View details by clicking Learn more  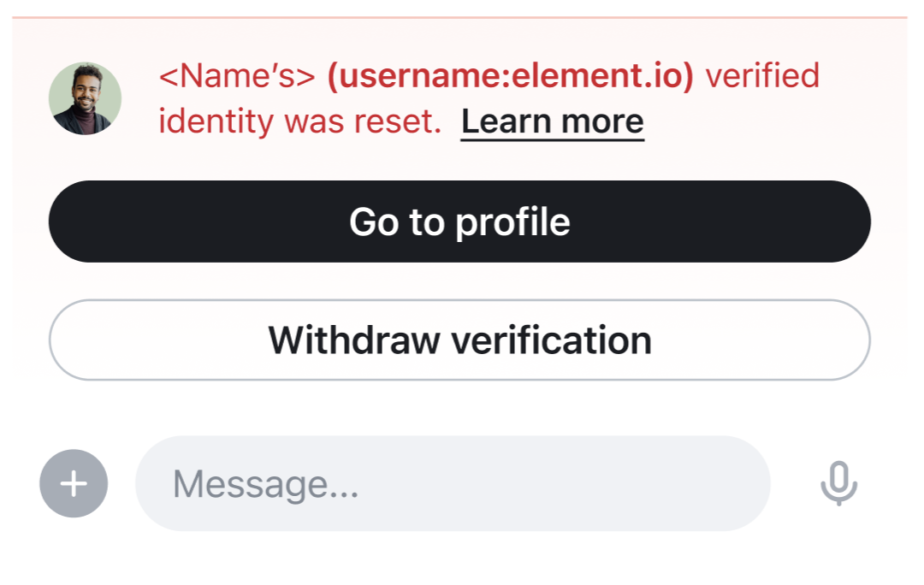tap(552, 121)
